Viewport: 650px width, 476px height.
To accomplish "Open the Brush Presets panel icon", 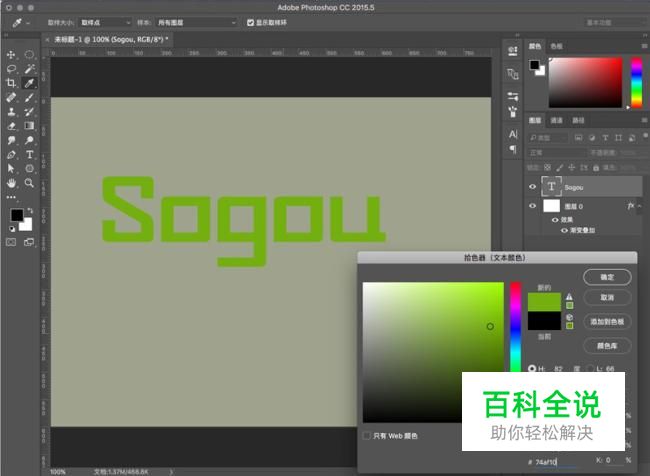I will (513, 112).
